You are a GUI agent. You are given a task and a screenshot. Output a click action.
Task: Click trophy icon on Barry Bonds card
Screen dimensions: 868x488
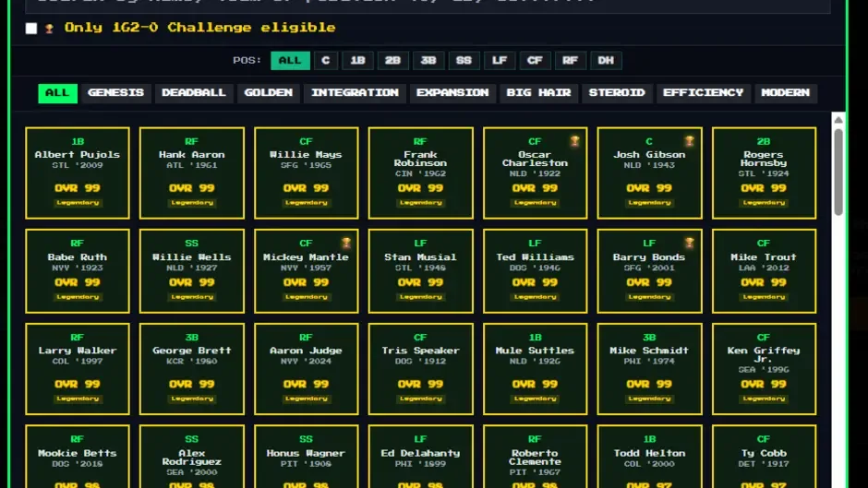pyautogui.click(x=689, y=243)
